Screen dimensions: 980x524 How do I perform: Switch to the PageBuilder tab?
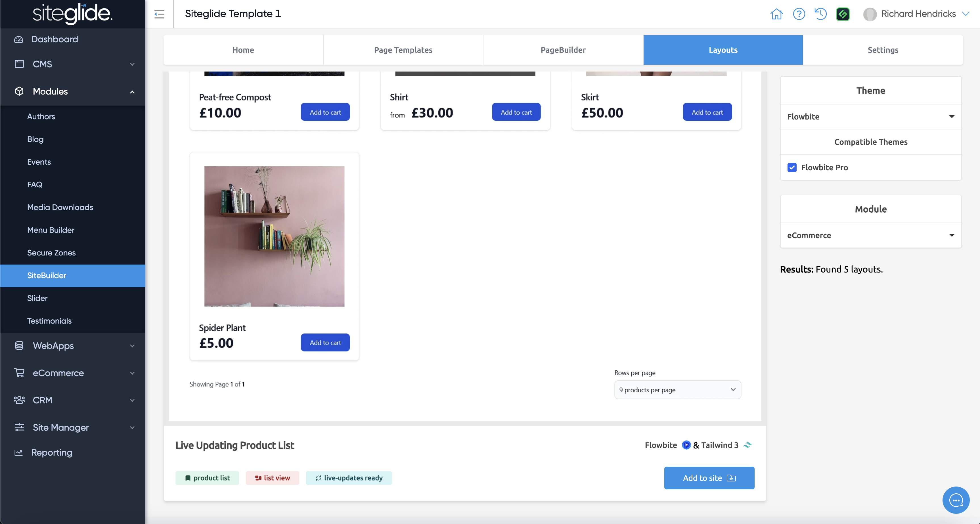563,50
